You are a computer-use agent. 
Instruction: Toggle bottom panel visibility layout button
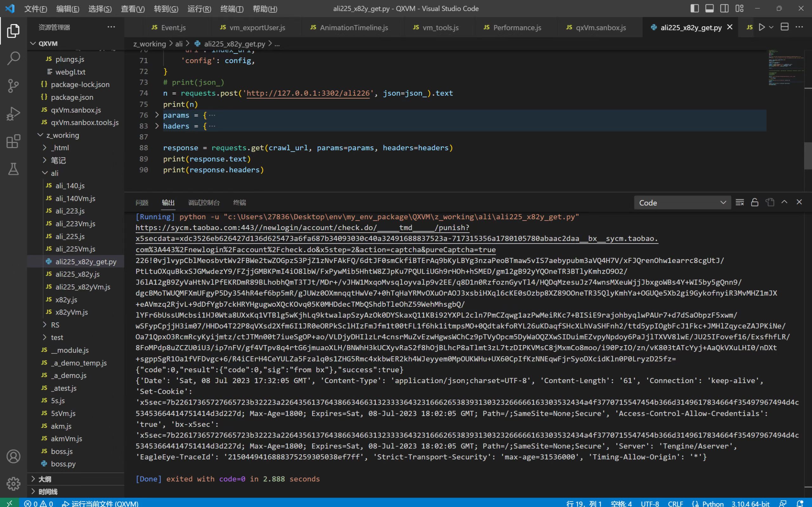tap(709, 9)
